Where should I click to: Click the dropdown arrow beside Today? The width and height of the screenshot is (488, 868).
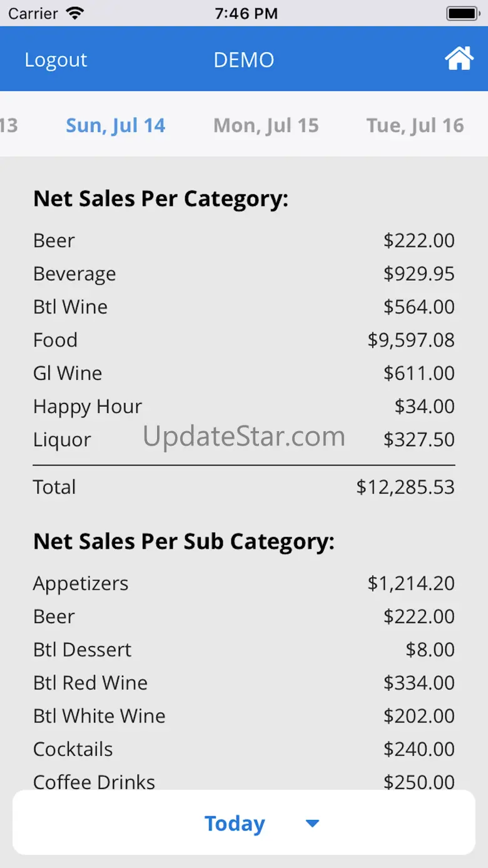coord(312,824)
